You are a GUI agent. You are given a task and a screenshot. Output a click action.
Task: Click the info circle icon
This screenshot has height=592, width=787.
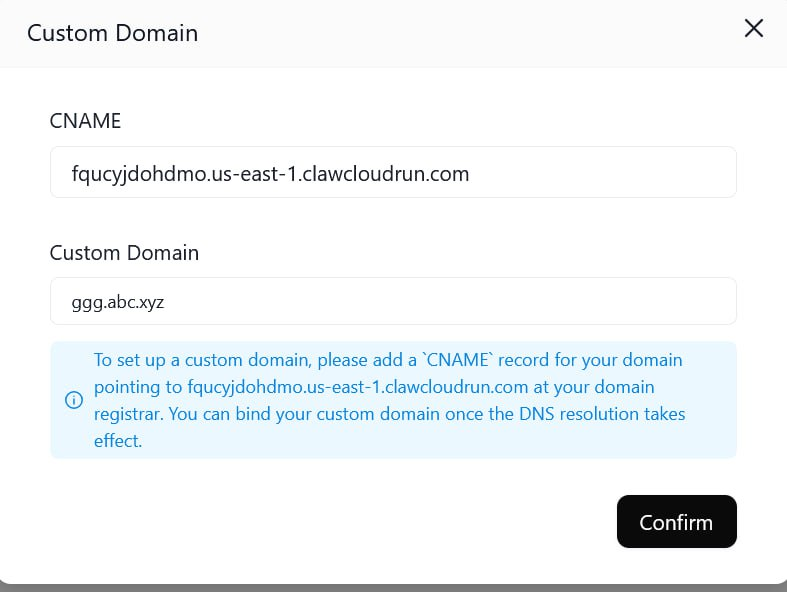73,400
